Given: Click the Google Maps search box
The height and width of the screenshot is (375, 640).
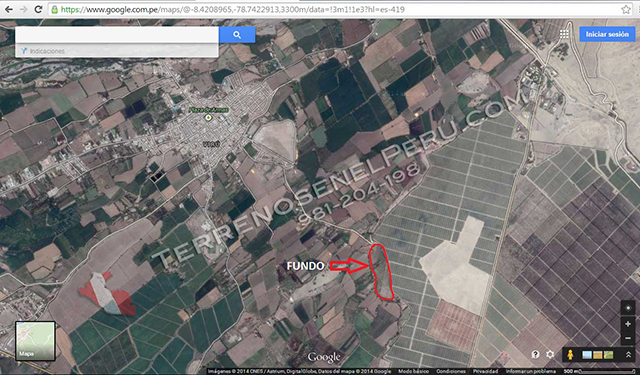Looking at the screenshot, I should (x=117, y=35).
